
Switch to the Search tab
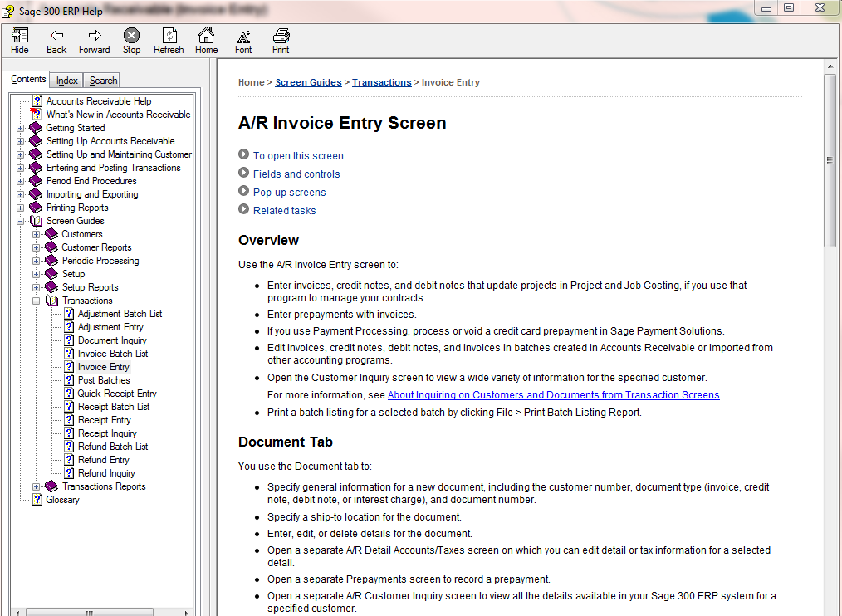click(103, 81)
